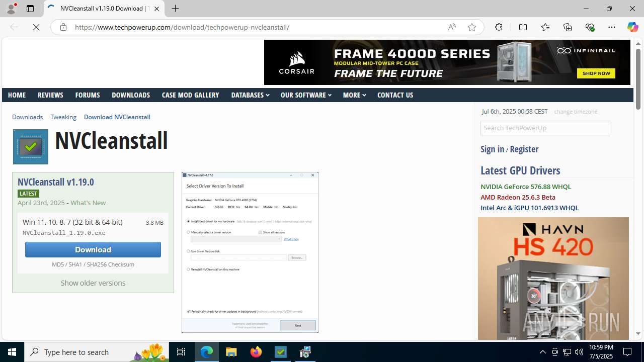
Task: Show hidden system tray icons
Action: (x=542, y=352)
